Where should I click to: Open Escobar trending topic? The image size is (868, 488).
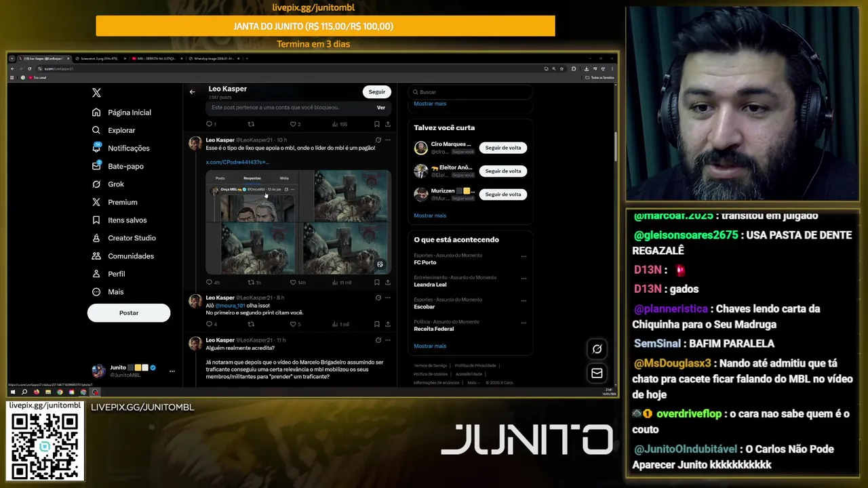point(424,306)
